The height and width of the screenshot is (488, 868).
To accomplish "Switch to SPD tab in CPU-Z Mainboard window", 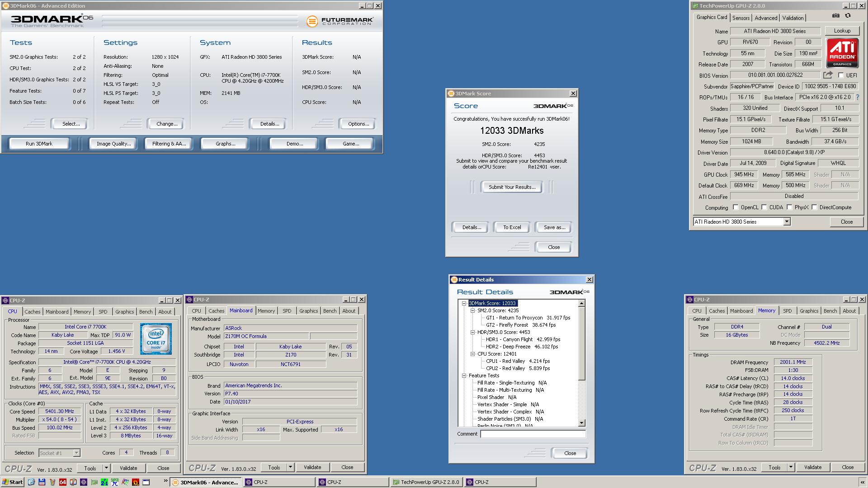I will 287,311.
